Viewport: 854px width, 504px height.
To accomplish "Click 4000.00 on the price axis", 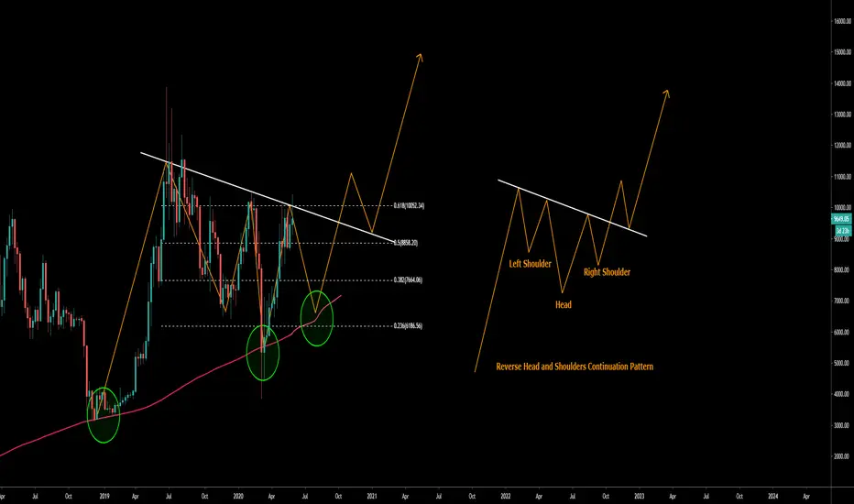I will 843,394.
